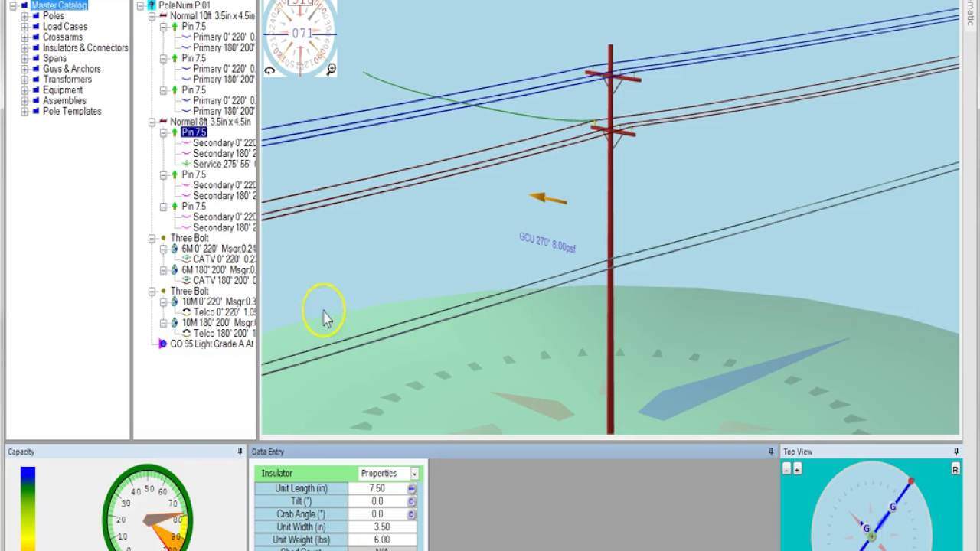Click the CATV 0° 220' span icon
The height and width of the screenshot is (551, 980).
tap(186, 259)
